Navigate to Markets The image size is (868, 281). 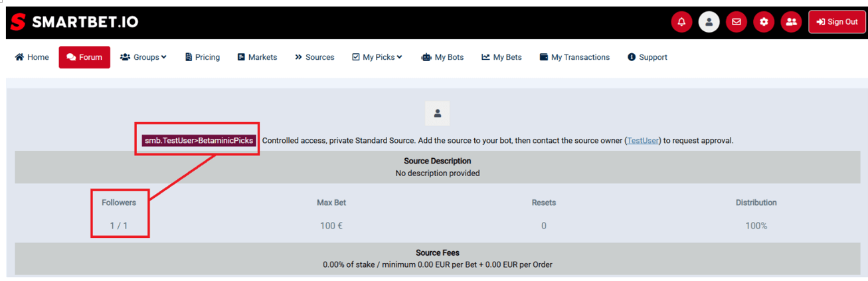257,57
